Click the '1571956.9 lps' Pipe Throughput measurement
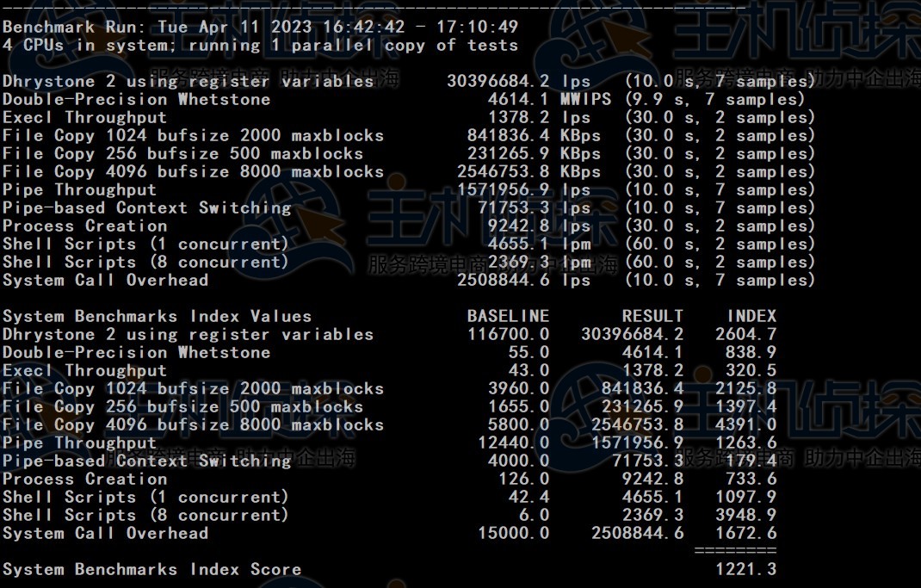The image size is (921, 588). point(523,190)
